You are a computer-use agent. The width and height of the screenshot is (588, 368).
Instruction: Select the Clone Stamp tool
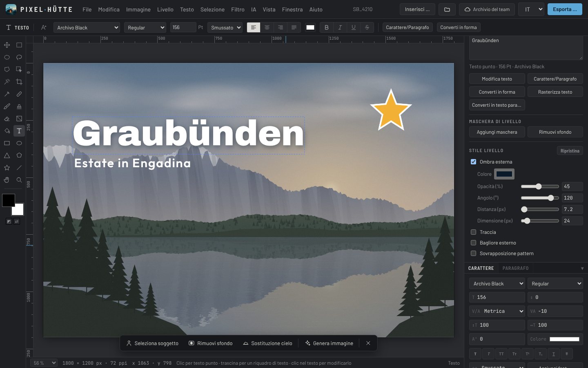19,106
